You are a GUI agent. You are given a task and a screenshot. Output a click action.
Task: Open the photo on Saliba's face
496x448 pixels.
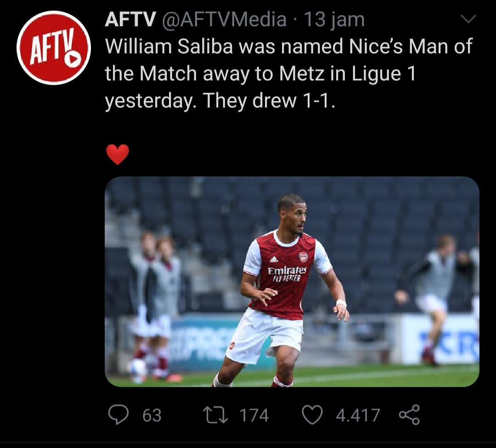(293, 213)
